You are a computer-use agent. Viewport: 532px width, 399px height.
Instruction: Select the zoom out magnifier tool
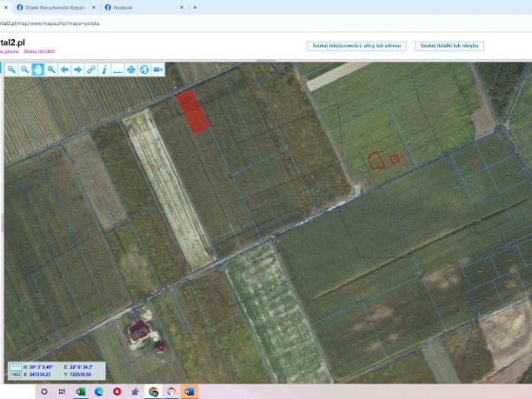point(24,70)
